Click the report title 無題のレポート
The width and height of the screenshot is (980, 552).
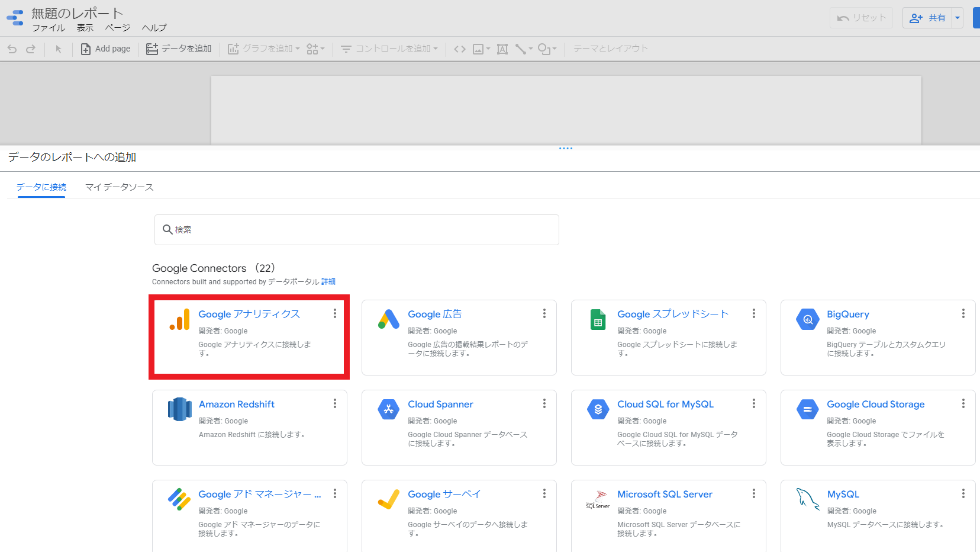(77, 13)
